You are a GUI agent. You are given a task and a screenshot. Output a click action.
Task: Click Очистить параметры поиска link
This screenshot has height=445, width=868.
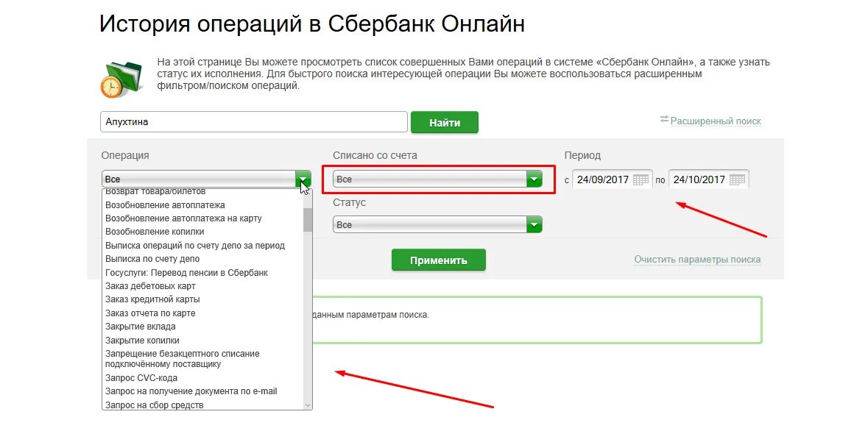[697, 260]
